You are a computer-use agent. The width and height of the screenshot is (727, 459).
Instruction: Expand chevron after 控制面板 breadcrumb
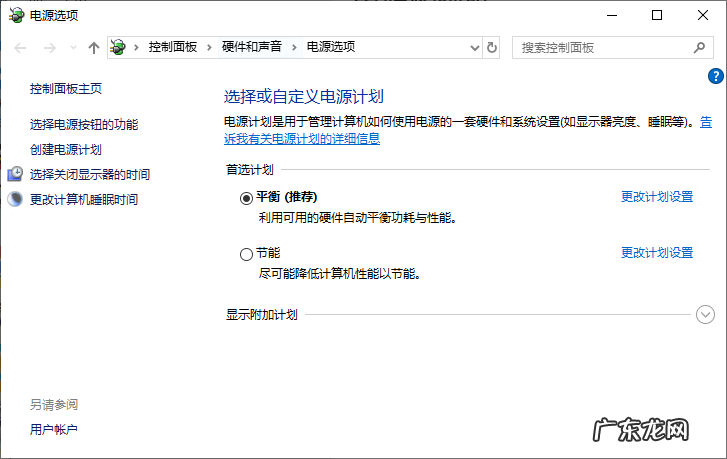[209, 47]
